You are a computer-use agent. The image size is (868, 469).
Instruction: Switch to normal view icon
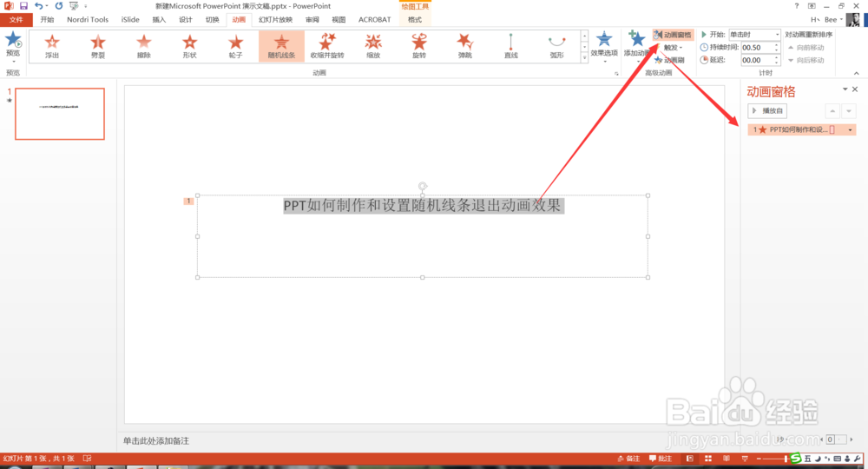690,459
